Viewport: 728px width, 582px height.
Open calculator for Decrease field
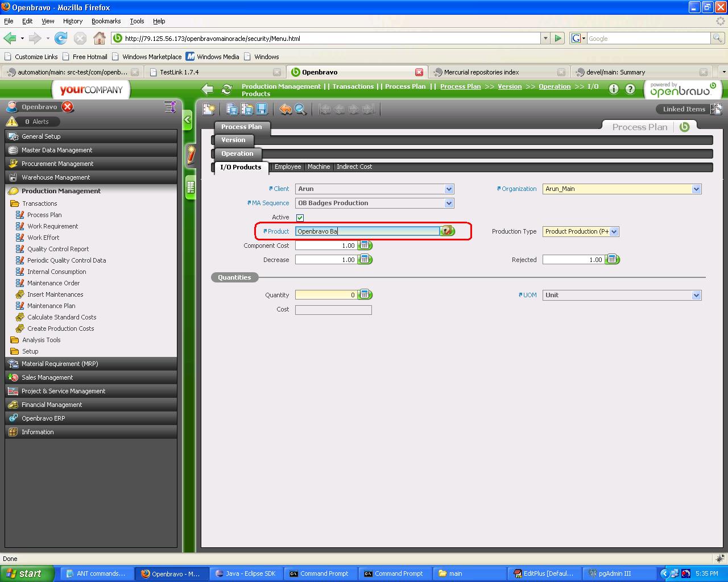coord(366,260)
